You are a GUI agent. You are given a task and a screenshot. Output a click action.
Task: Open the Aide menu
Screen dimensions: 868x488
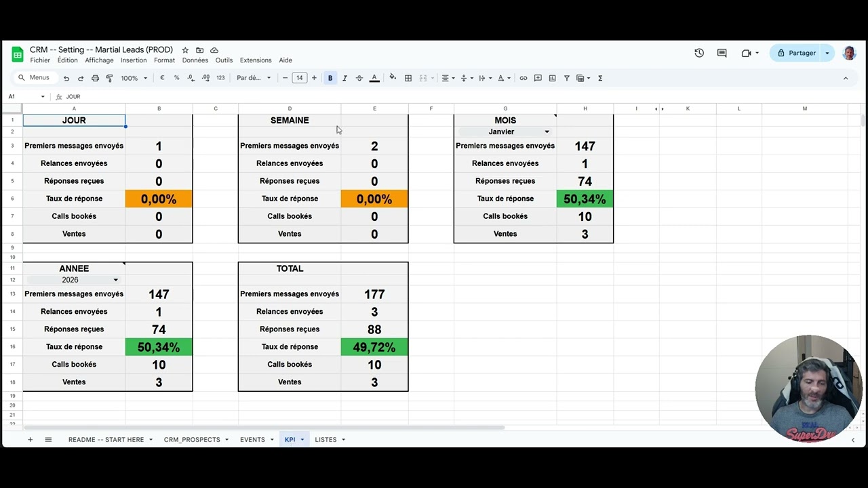click(285, 60)
